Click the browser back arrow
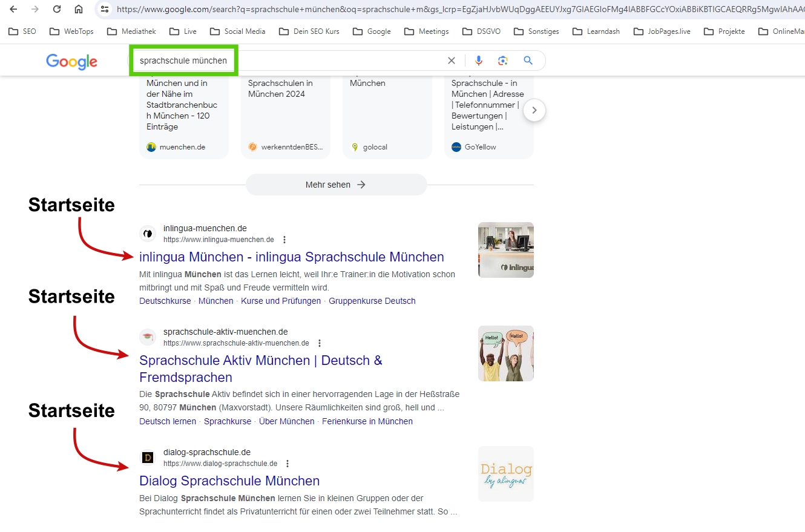Viewport: 805px width, 532px height. point(13,9)
